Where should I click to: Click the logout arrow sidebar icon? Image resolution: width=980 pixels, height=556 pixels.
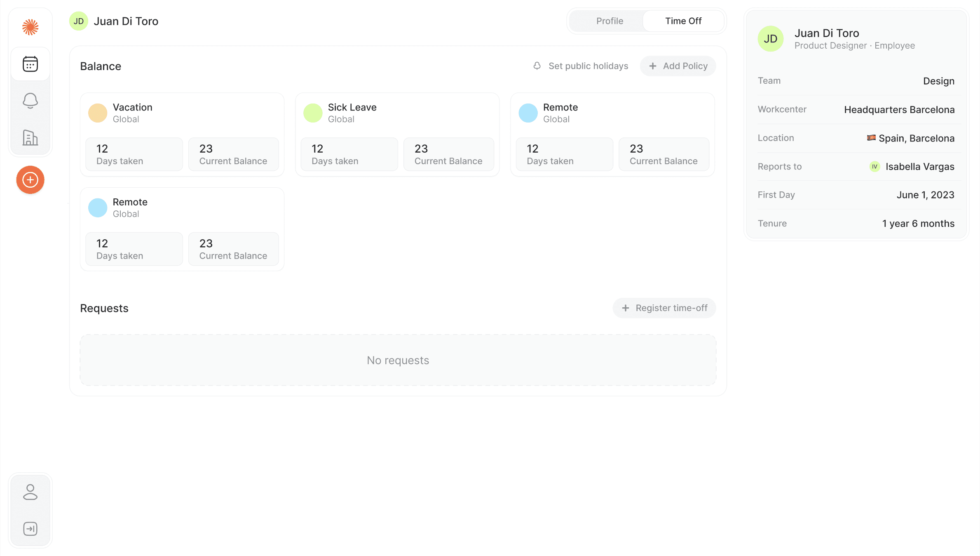pos(30,528)
